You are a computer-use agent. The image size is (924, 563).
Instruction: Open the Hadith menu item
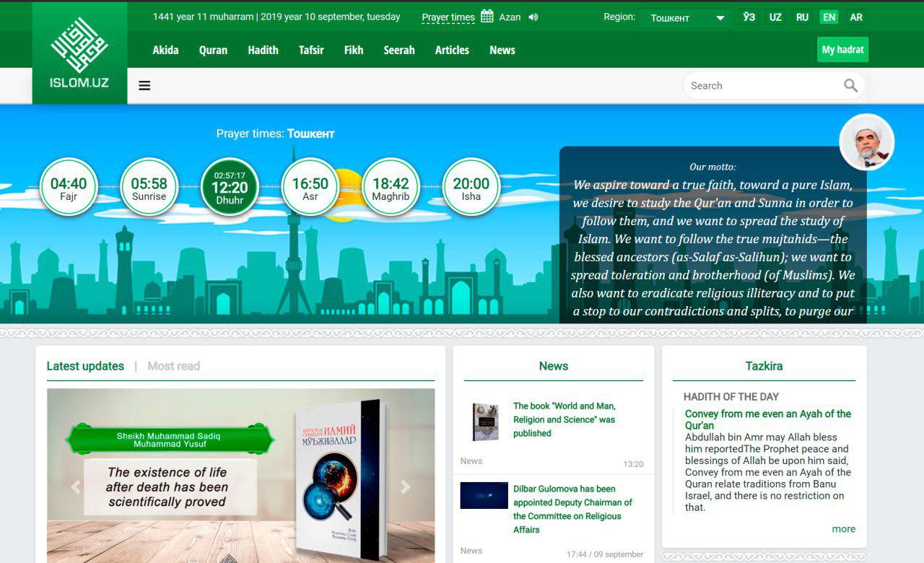[263, 51]
